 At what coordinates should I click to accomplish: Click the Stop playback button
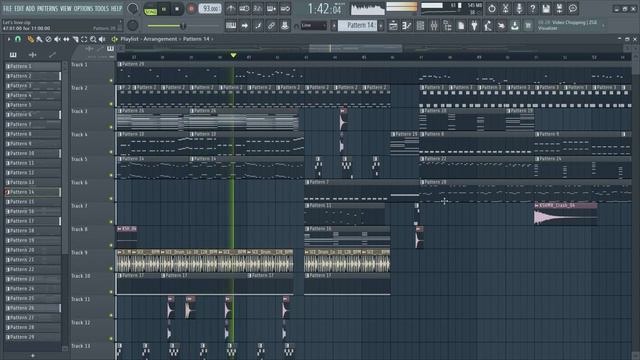(x=177, y=9)
